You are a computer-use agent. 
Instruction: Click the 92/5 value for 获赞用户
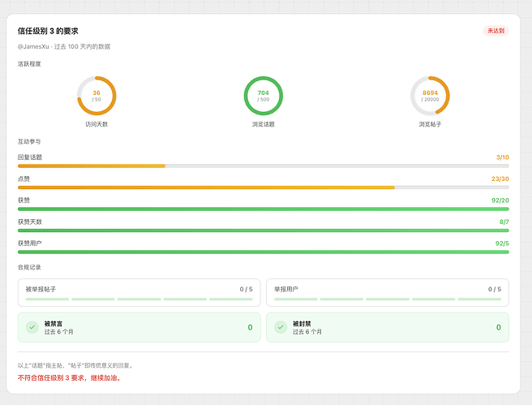click(502, 243)
